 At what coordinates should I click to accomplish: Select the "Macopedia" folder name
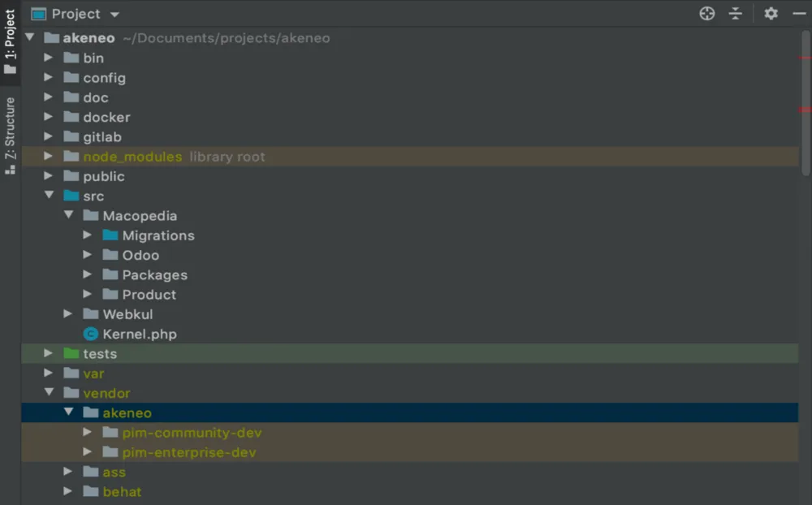click(140, 215)
